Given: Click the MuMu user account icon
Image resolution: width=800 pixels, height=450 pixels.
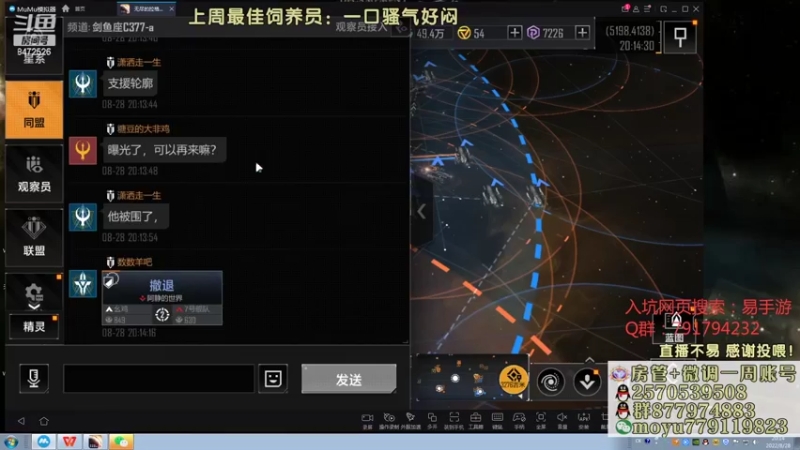Looking at the screenshot, I should tap(636, 9).
